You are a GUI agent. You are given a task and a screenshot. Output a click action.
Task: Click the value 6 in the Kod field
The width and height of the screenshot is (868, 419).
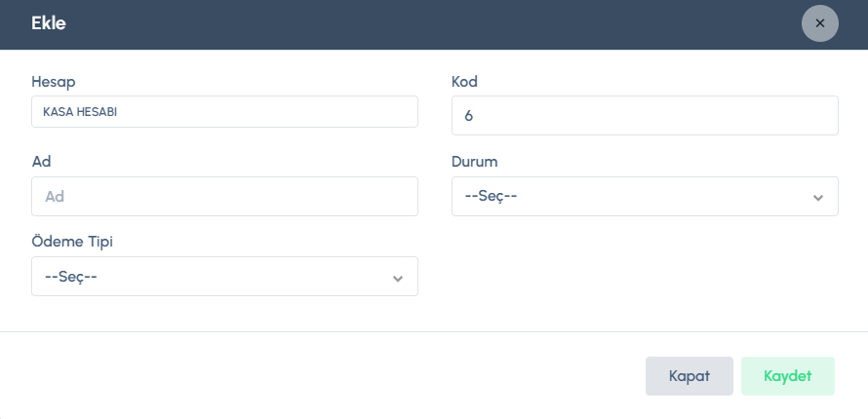[x=469, y=116]
